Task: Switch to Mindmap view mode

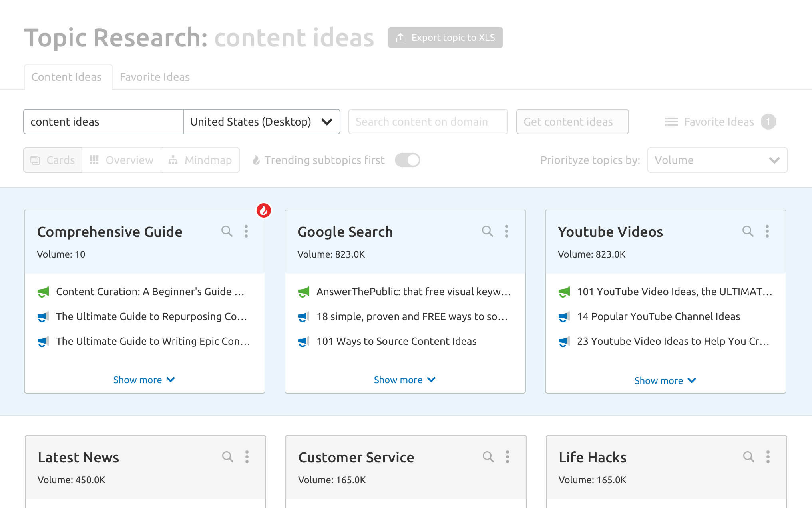Action: tap(200, 160)
